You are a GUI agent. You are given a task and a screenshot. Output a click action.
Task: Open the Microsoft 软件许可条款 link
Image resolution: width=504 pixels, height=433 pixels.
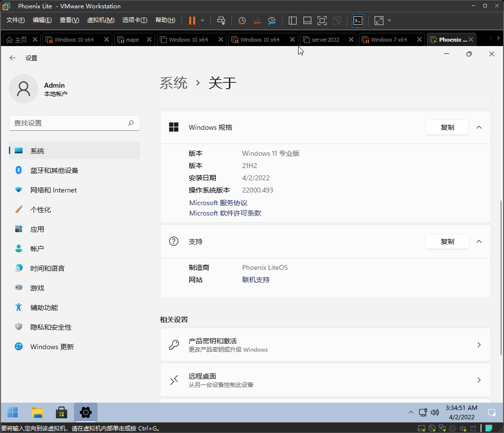(225, 213)
